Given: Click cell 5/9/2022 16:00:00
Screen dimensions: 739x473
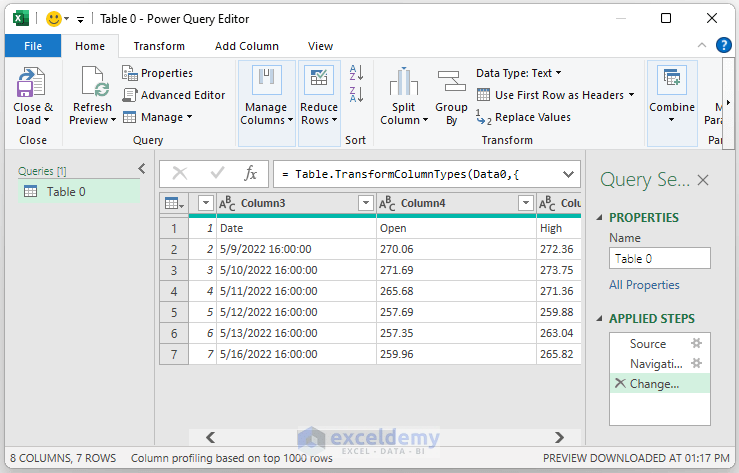Looking at the screenshot, I should (296, 249).
